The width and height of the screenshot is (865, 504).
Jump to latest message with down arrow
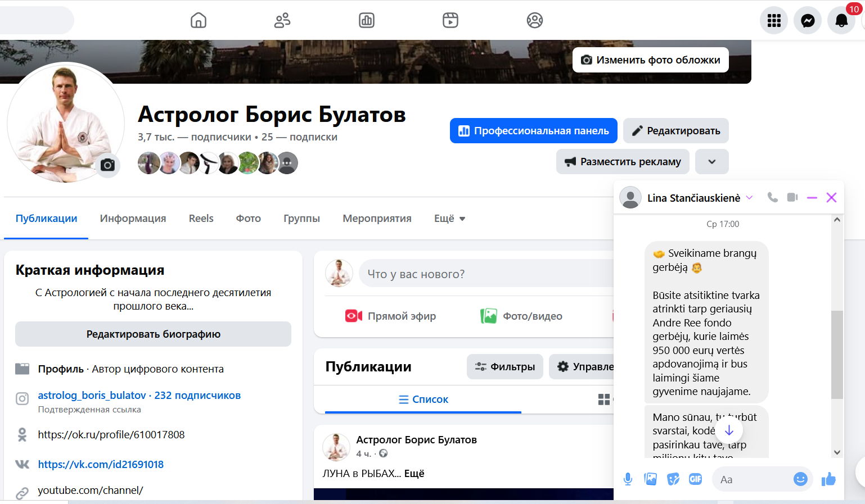[729, 430]
